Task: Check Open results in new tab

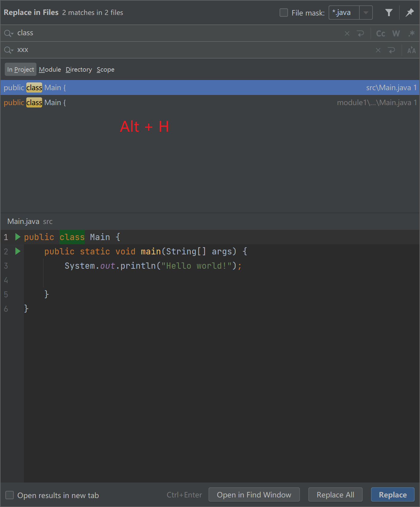Action: (10, 495)
